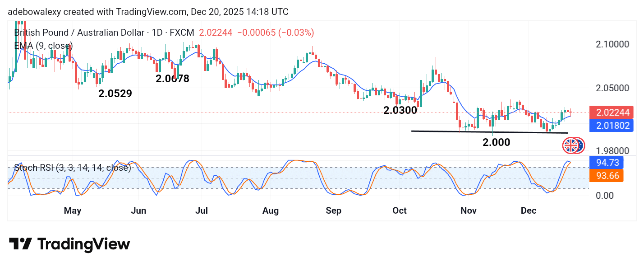Toggle the blue 94.73 Stoch RSI label
The width and height of the screenshot is (644, 267).
tap(606, 162)
